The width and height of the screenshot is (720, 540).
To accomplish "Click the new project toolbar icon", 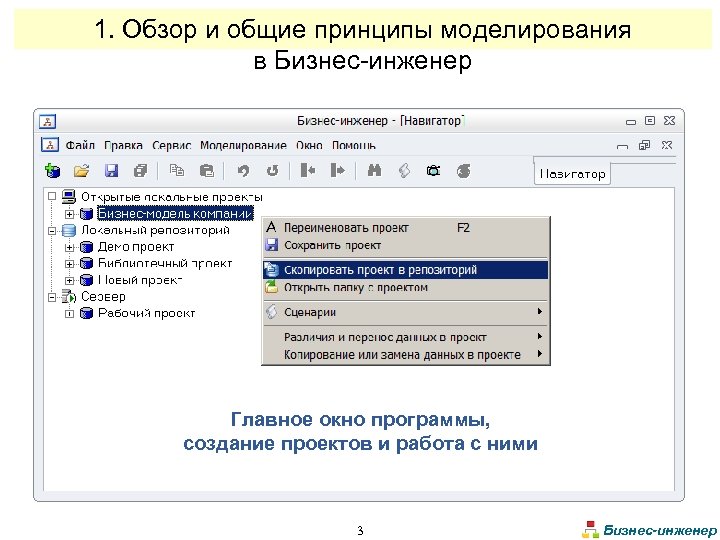I will pos(53,171).
